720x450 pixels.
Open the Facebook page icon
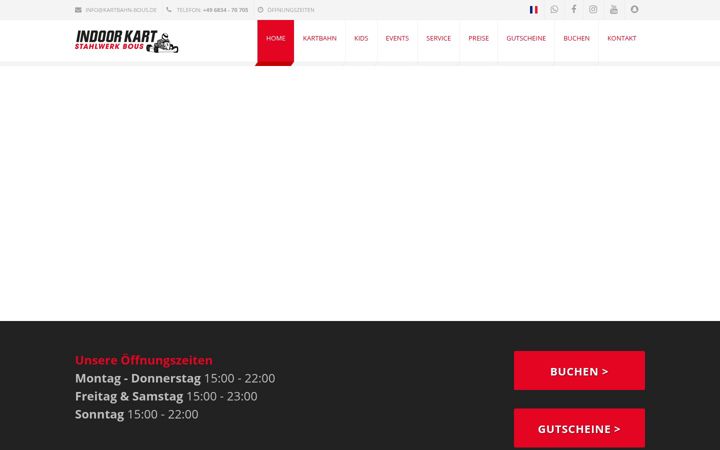click(574, 9)
